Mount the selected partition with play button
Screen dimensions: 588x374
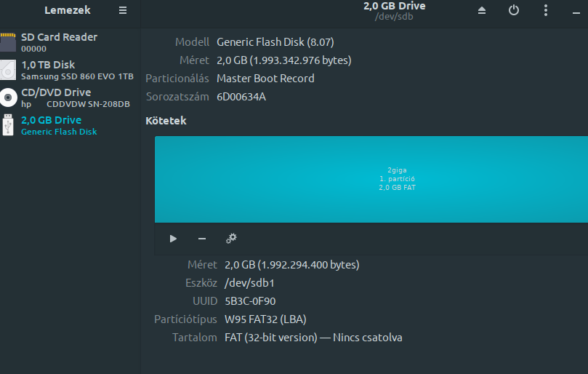point(173,238)
